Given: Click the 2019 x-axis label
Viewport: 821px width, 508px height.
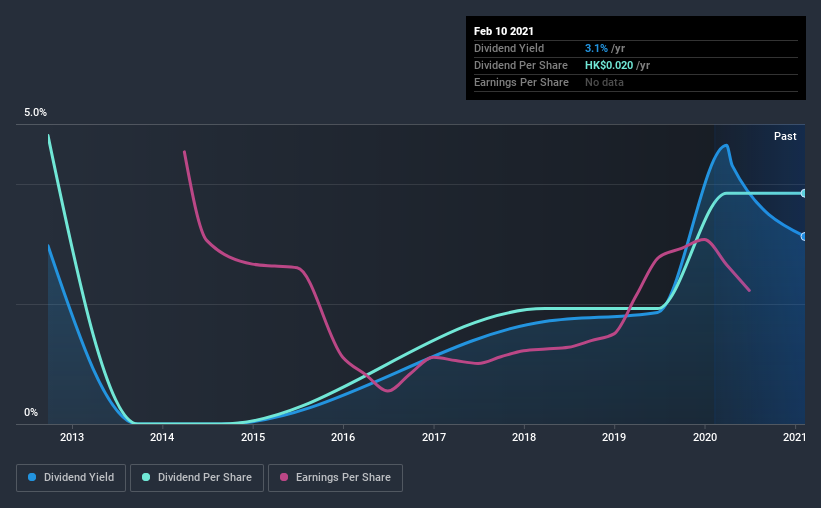Looking at the screenshot, I should [x=614, y=437].
